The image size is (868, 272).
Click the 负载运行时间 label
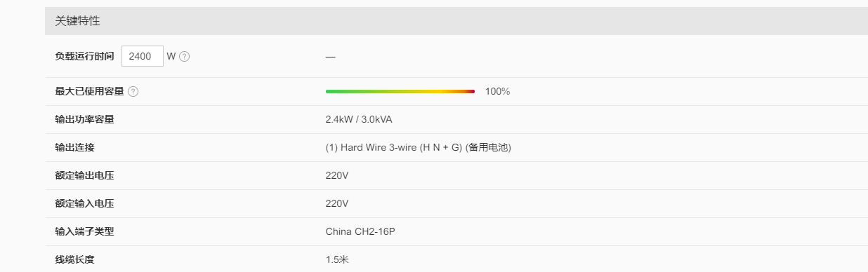click(84, 57)
